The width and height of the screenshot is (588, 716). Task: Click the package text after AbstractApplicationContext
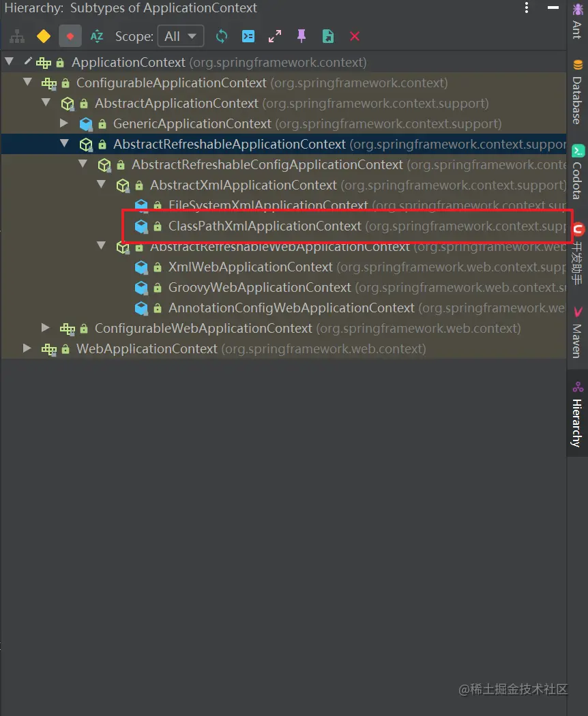(376, 103)
